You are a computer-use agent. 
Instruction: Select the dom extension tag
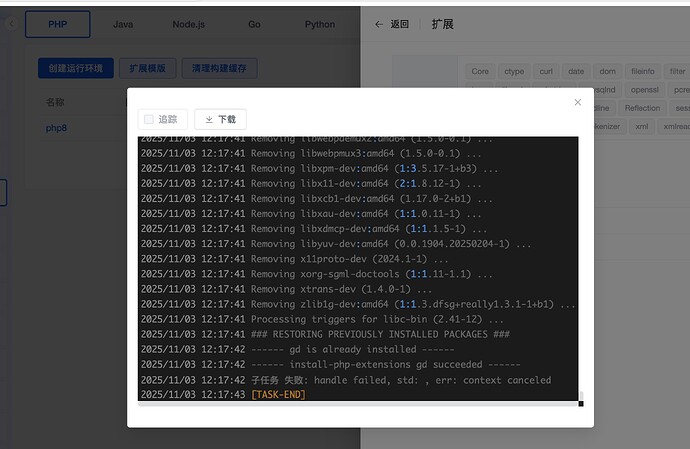607,72
